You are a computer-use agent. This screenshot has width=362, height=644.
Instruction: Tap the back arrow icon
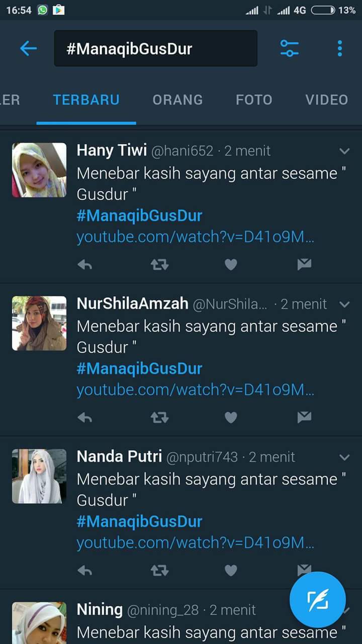[x=28, y=48]
